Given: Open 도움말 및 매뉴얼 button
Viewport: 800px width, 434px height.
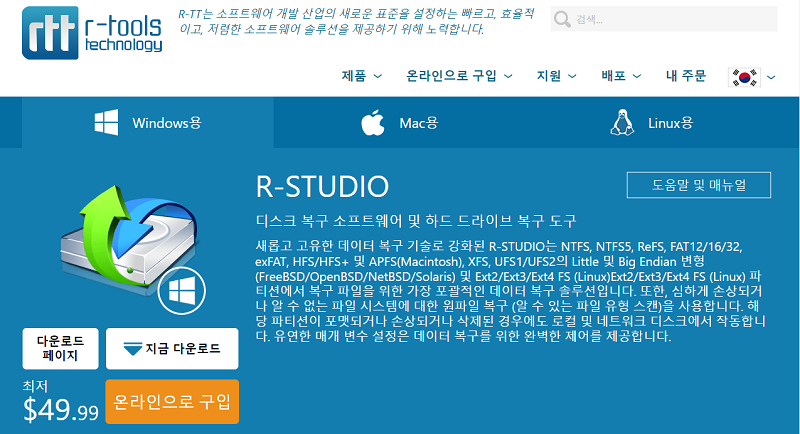Looking at the screenshot, I should tap(698, 185).
